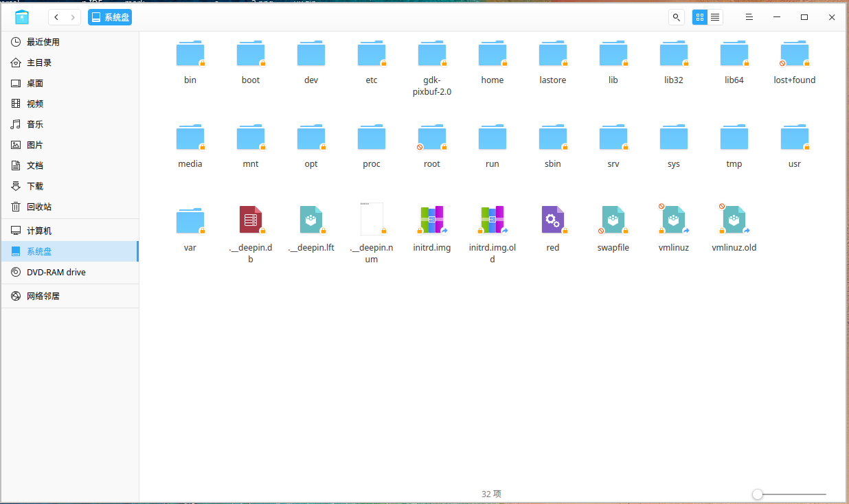
Task: Open Downloads (下载) in sidebar
Action: pos(70,186)
